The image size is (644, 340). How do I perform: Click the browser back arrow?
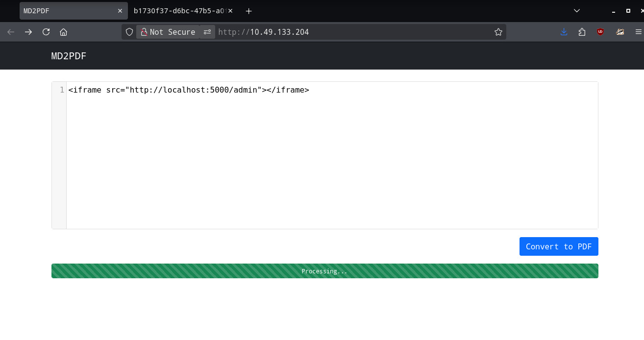click(11, 32)
